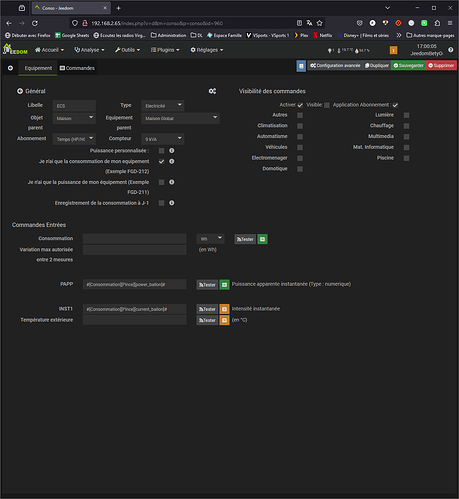Show info for Puissance personnalisée
459x499 pixels.
coord(172,151)
